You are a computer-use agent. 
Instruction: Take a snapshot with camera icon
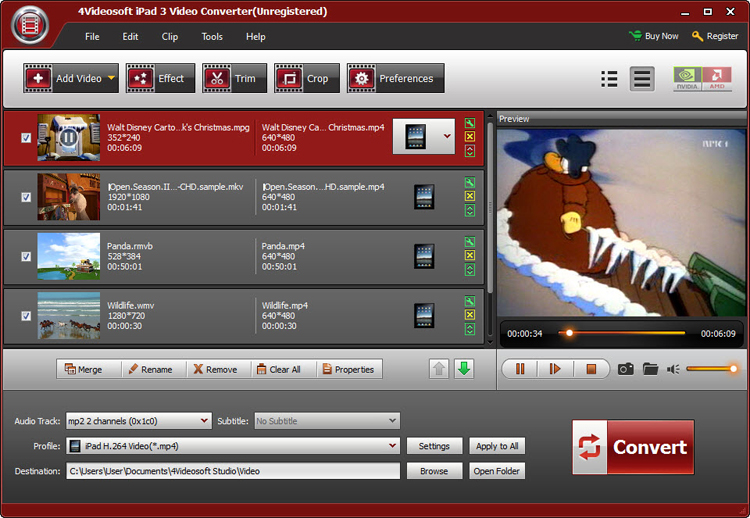626,369
